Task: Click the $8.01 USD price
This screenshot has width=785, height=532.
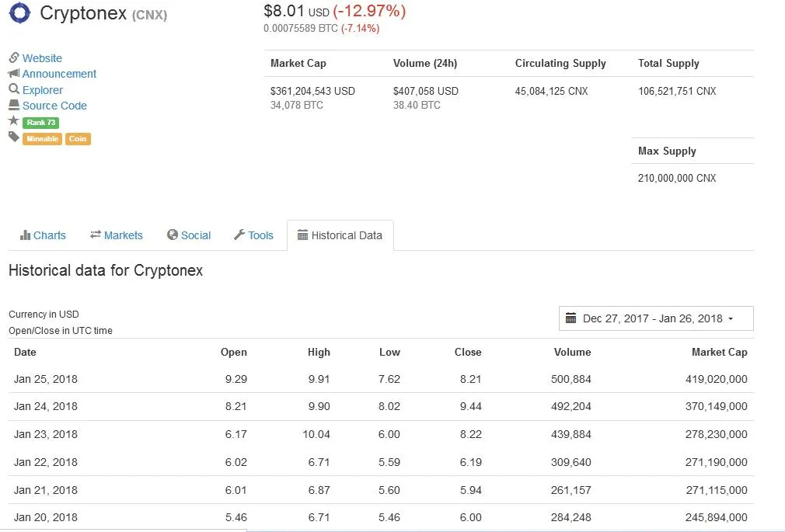Action: click(x=296, y=11)
